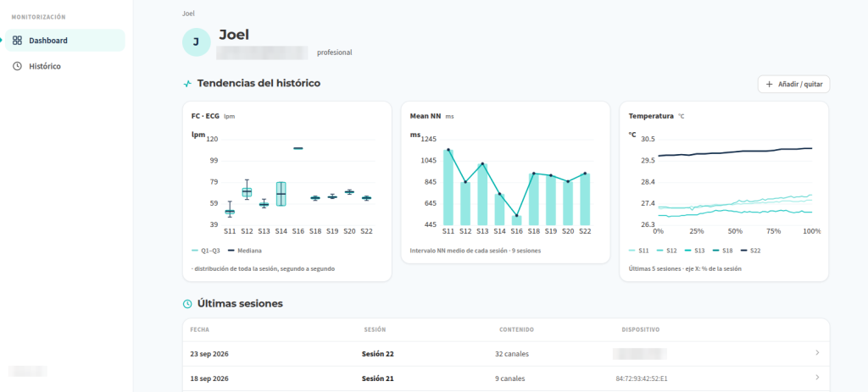Image resolution: width=868 pixels, height=392 pixels.
Task: Click the pulse icon beside Tendencias del histórico
Action: pyautogui.click(x=187, y=84)
